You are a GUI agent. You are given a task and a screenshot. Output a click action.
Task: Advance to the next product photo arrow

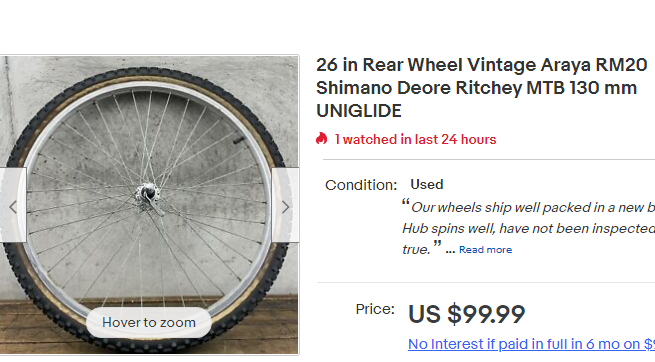coord(285,205)
